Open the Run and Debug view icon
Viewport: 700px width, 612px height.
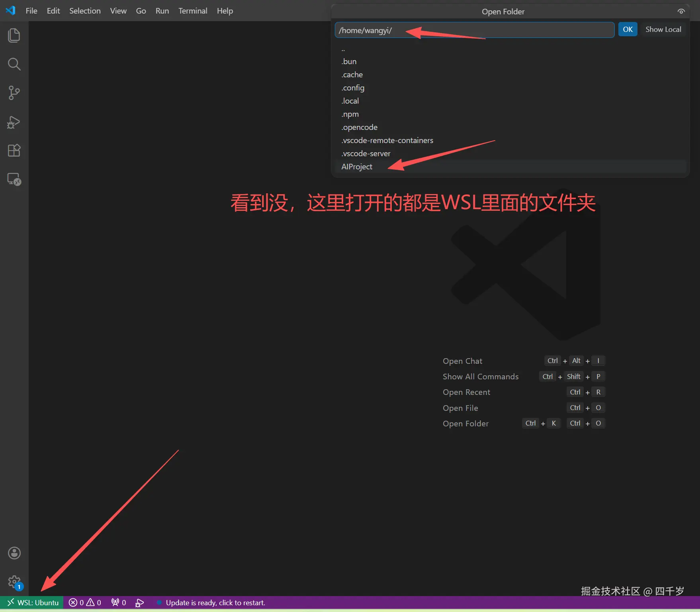(14, 122)
